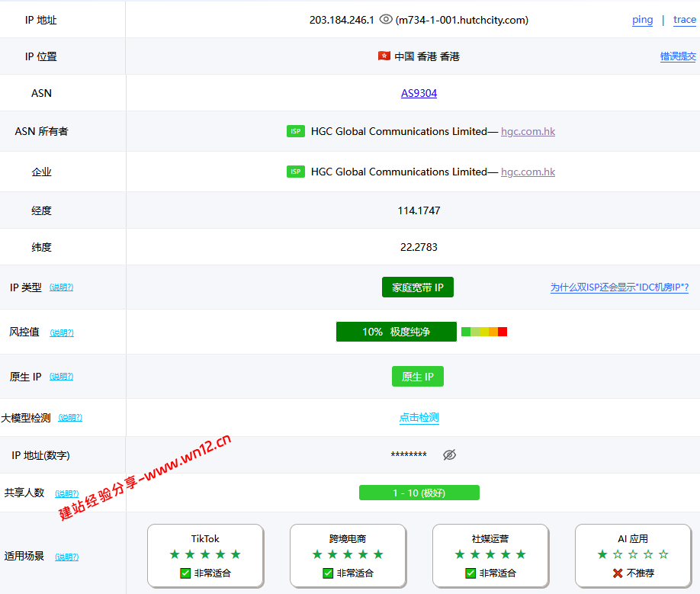Viewport: 700px width, 594px height.
Task: Open hgc.com.hk link in 企业 row
Action: [528, 172]
